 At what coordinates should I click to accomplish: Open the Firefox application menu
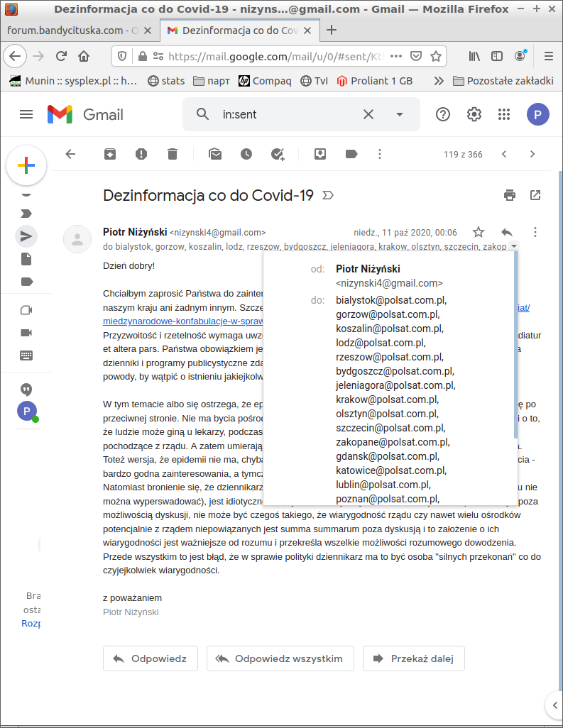click(549, 56)
